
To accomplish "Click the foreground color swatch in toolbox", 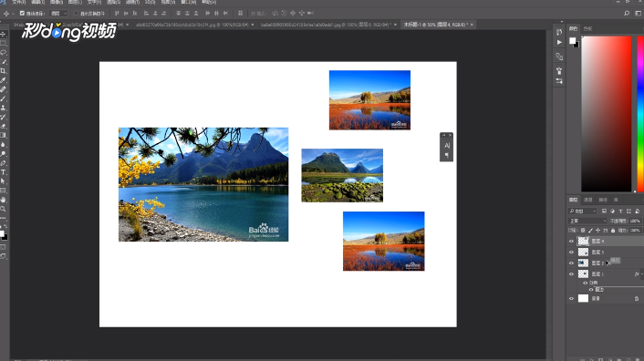I will coord(2,233).
